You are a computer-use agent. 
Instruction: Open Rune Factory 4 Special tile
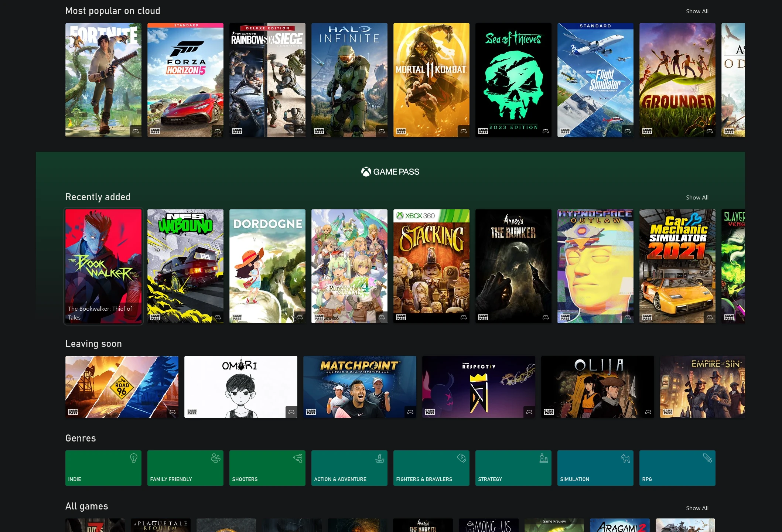click(x=349, y=266)
